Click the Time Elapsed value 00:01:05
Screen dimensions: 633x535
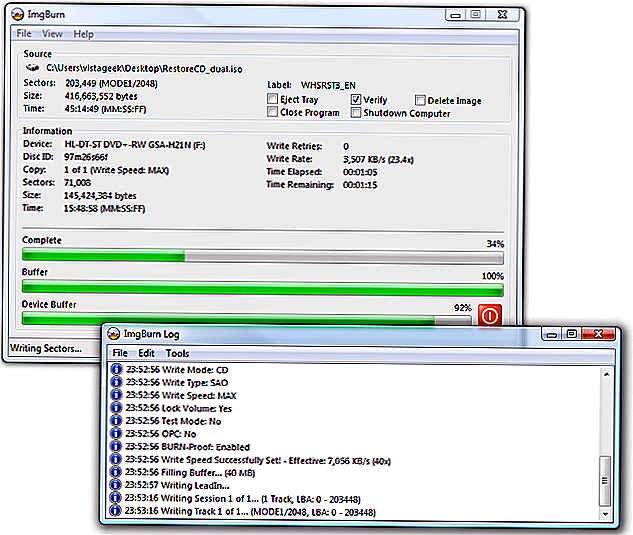pos(360,172)
